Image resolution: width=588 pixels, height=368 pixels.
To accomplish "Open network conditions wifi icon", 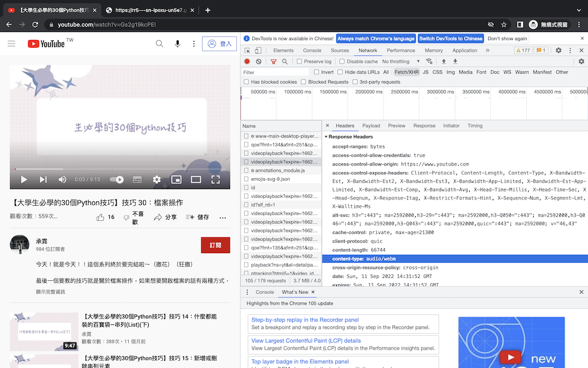I will pos(429,61).
